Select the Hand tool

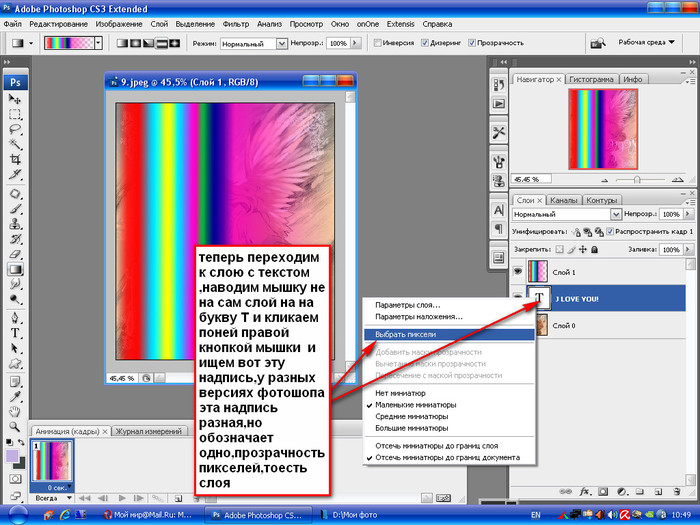pyautogui.click(x=15, y=412)
